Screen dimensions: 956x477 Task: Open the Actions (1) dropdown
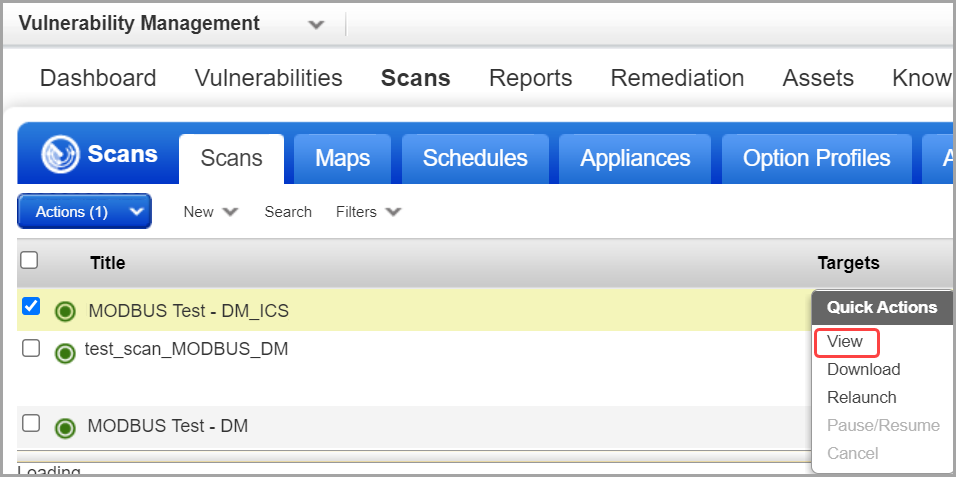coord(84,211)
